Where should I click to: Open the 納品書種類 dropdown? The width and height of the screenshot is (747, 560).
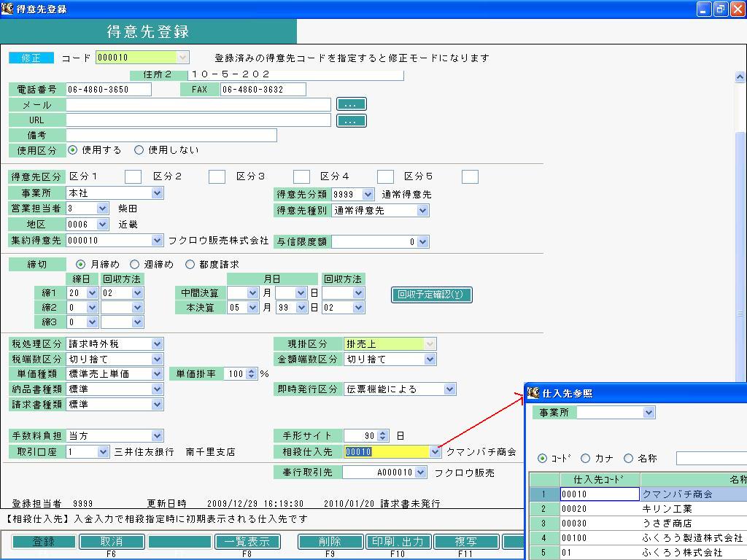coord(158,389)
